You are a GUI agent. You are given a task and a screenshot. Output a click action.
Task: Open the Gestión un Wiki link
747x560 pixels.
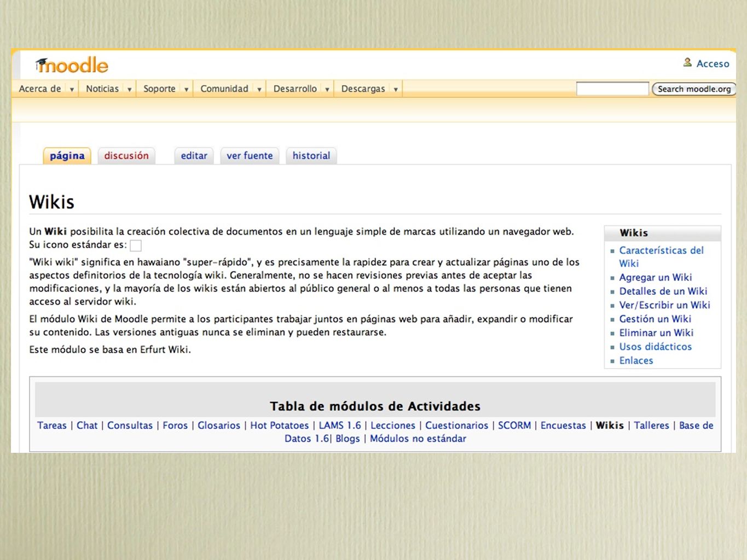point(655,319)
